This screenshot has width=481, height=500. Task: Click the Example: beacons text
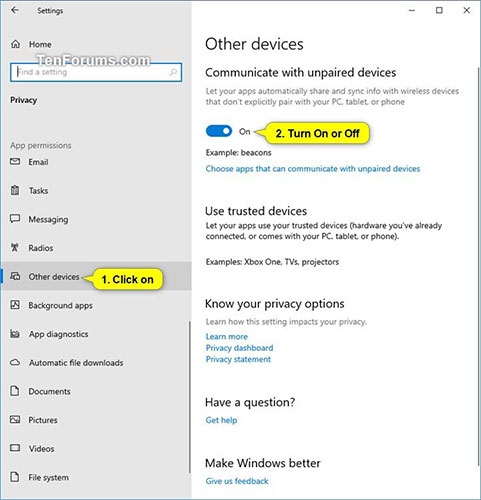point(238,153)
